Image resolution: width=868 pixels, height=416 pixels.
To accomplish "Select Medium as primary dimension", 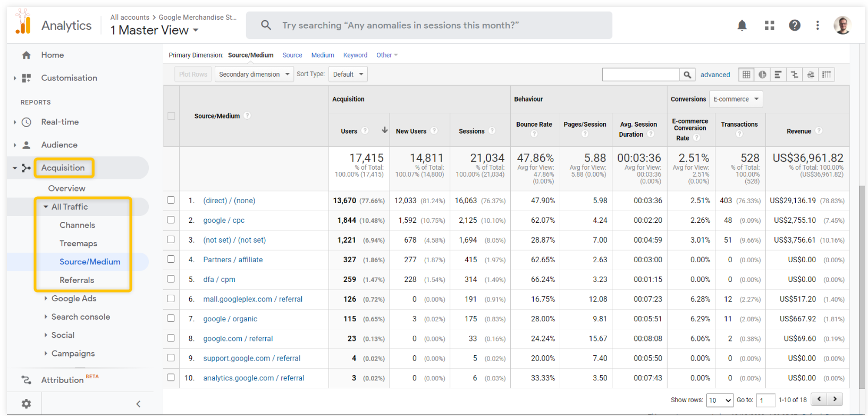I will coord(323,55).
